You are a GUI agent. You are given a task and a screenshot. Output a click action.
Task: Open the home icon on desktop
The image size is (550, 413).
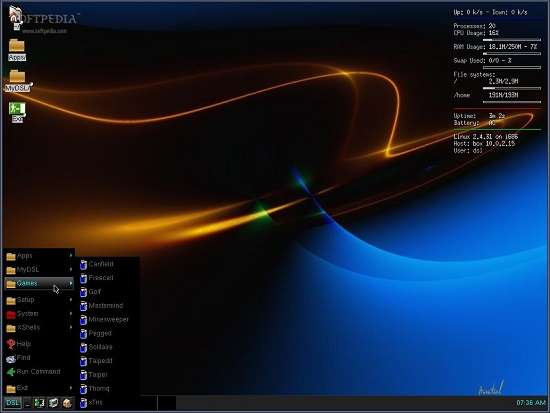[16, 18]
